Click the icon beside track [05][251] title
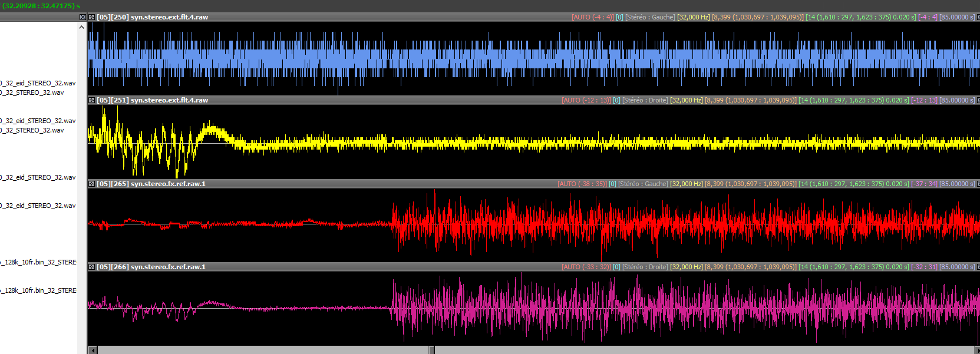 pos(92,100)
